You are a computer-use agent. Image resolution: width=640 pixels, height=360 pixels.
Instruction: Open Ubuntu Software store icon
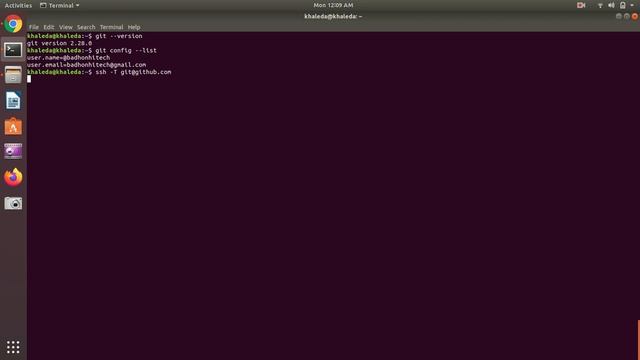click(x=13, y=126)
